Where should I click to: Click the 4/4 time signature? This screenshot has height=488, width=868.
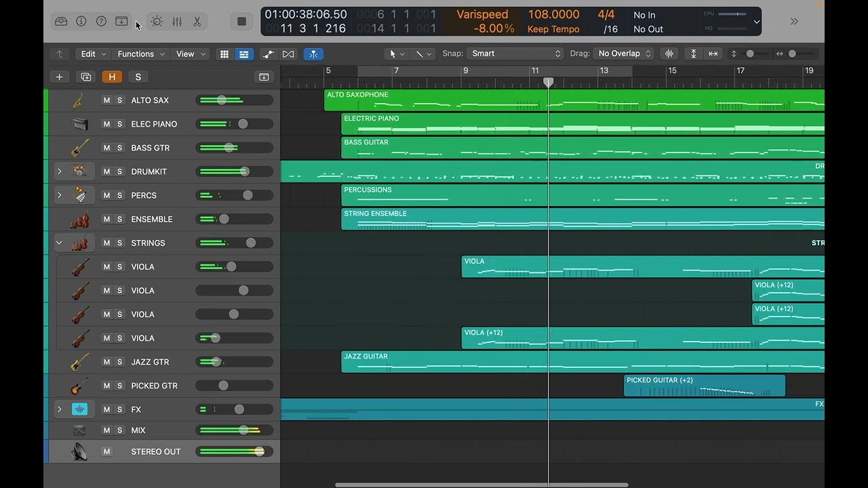606,14
